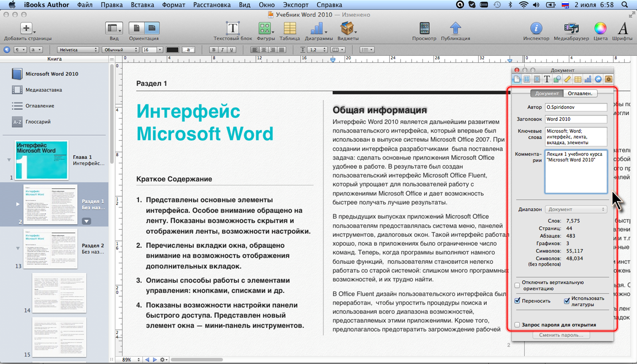The height and width of the screenshot is (364, 637).
Task: Open the Обычный font style dropdown
Action: coord(120,50)
